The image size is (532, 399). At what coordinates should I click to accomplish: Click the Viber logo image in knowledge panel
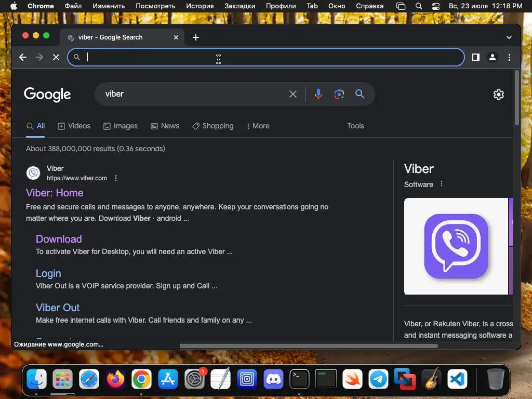(x=456, y=246)
